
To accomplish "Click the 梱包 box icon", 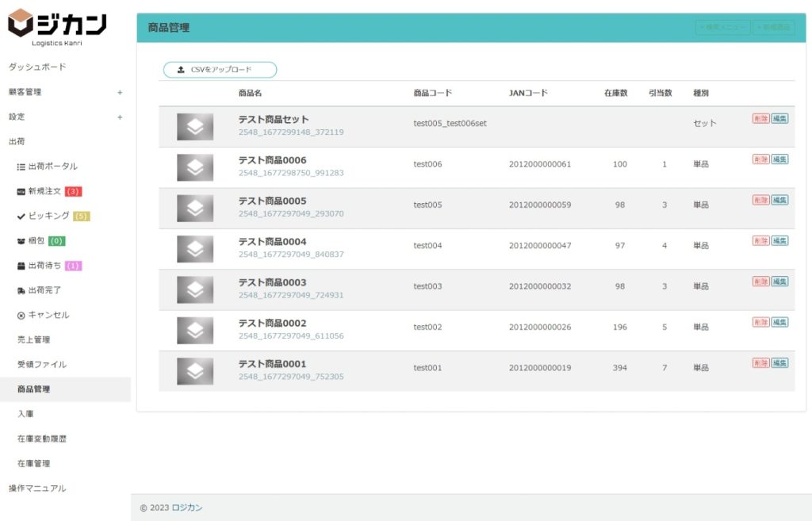I will coord(21,240).
